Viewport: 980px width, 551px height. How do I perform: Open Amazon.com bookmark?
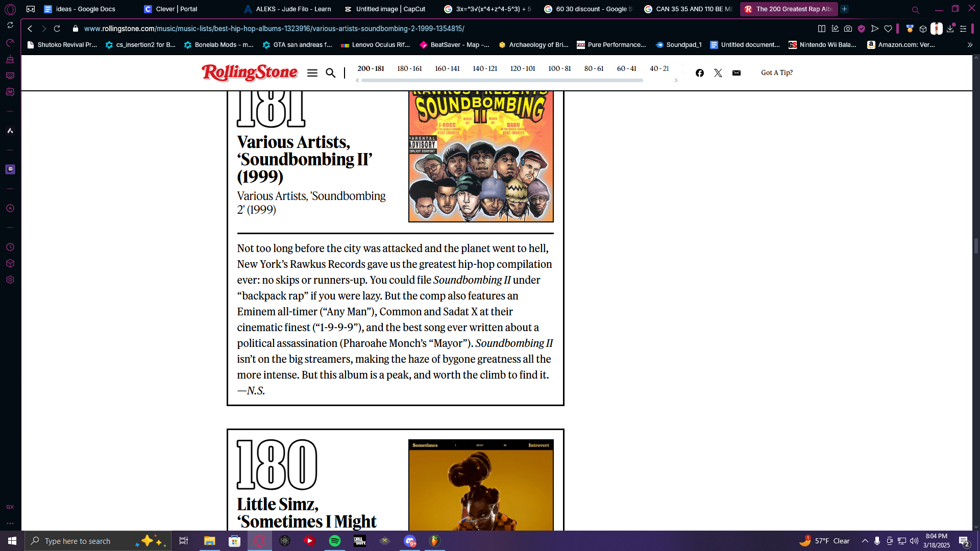coord(901,45)
